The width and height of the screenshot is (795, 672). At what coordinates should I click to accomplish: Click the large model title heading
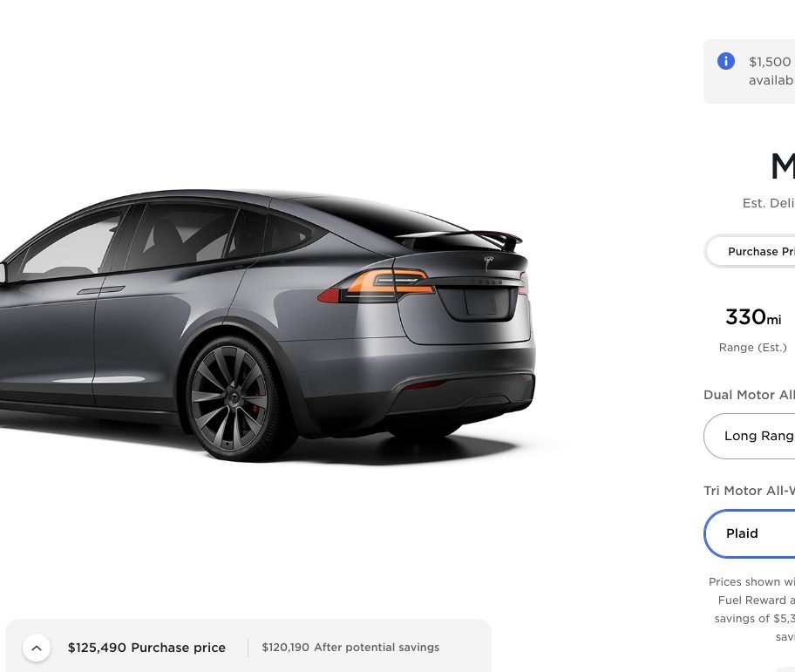pyautogui.click(x=783, y=166)
